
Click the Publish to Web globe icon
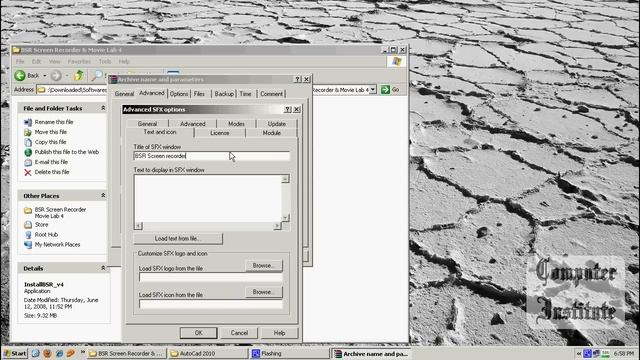pyautogui.click(x=28, y=152)
